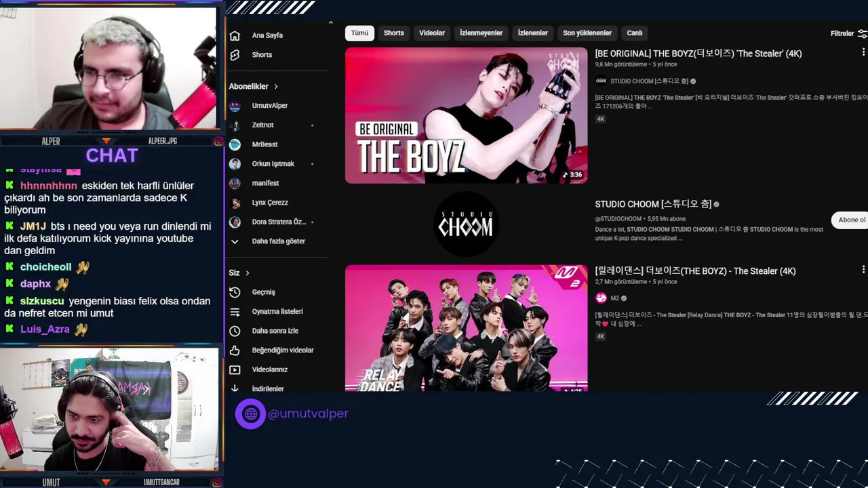Expand Abonelikler section chevron
Image resolution: width=868 pixels, height=488 pixels.
click(x=276, y=87)
